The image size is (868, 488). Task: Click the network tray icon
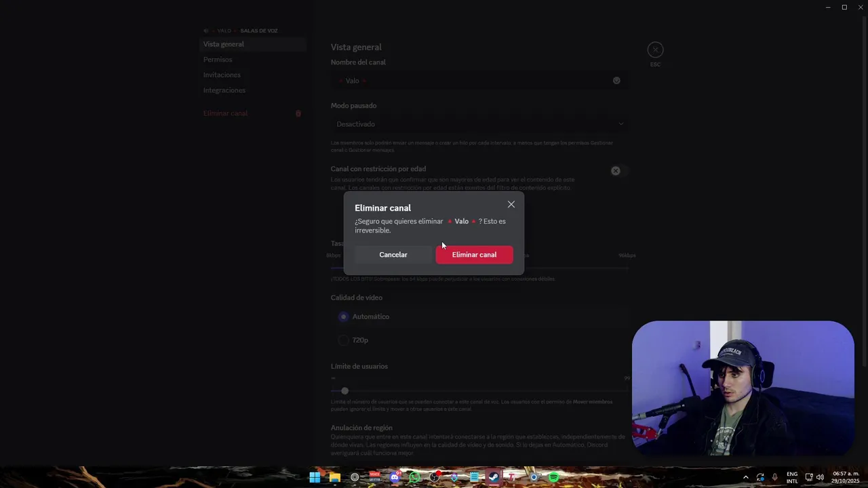(809, 477)
